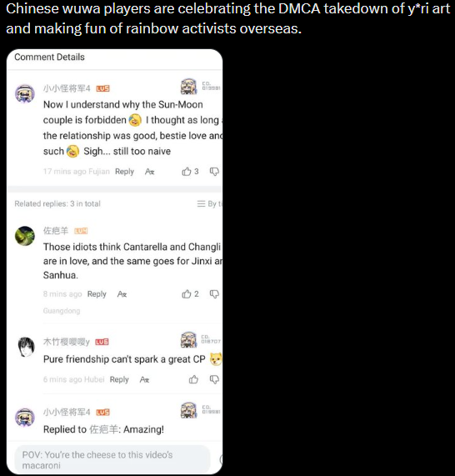The height and width of the screenshot is (476, 455).
Task: Dislike the Pure friendship CP reply
Action: pos(214,379)
